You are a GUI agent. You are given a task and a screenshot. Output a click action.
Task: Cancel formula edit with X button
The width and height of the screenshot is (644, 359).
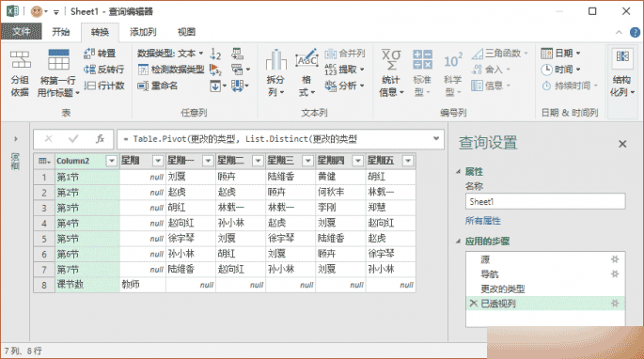pyautogui.click(x=49, y=139)
